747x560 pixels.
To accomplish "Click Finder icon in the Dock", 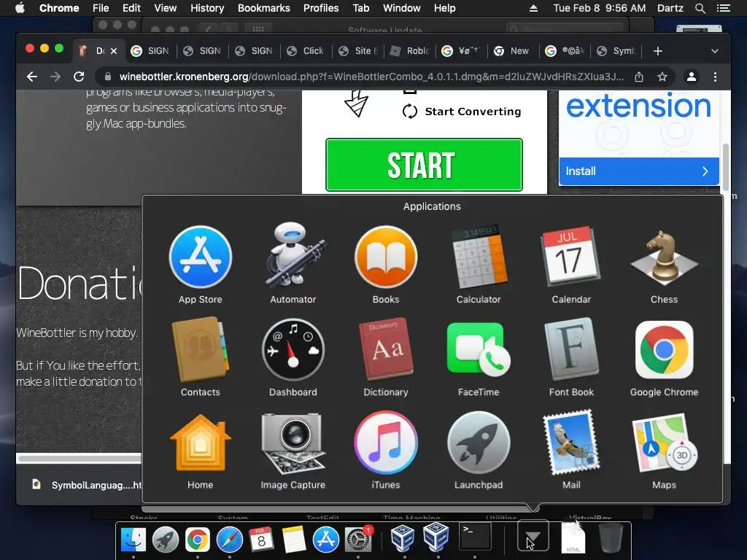I will click(133, 539).
